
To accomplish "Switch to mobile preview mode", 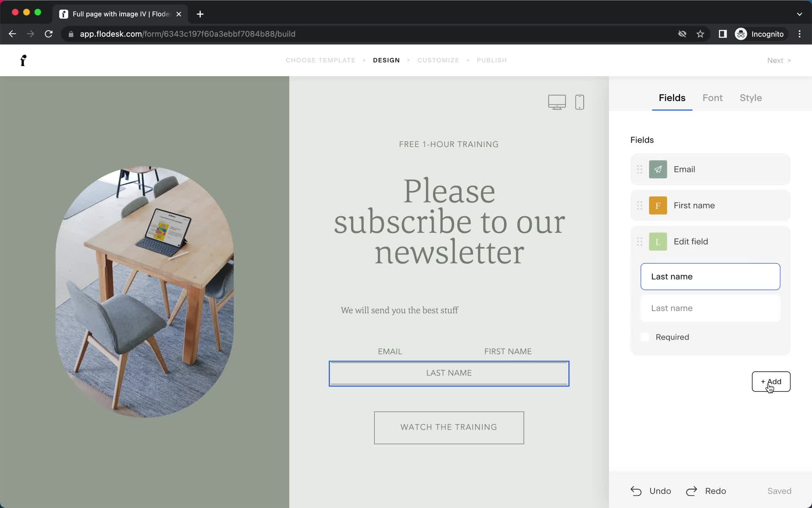I will 580,101.
